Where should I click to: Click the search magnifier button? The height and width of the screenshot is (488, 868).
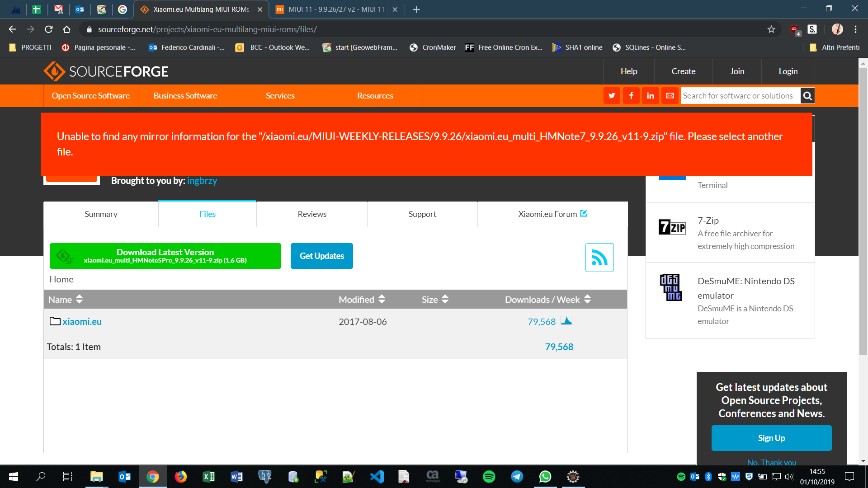tap(807, 96)
